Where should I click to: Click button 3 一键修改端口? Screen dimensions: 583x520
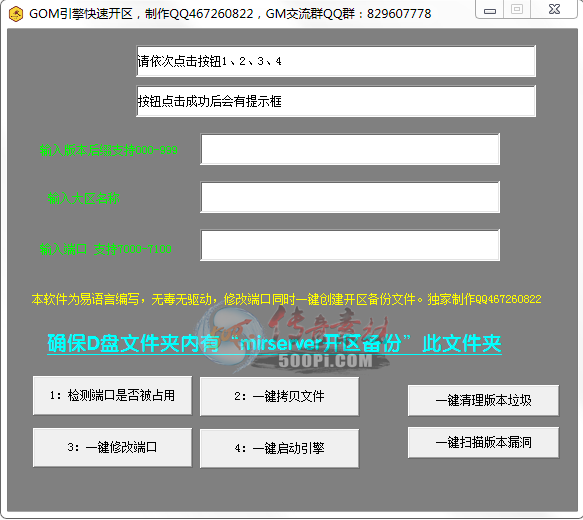pyautogui.click(x=112, y=447)
